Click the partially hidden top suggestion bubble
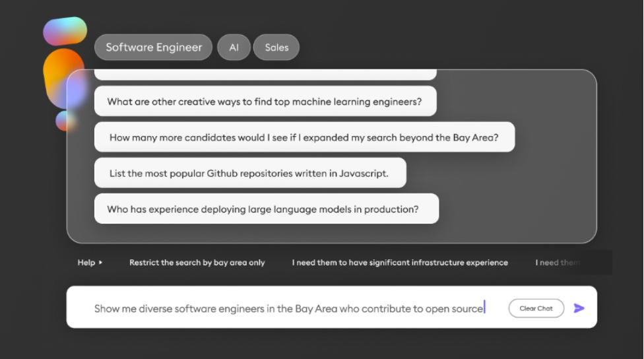Screen dimensions: 644x359 [x=265, y=75]
